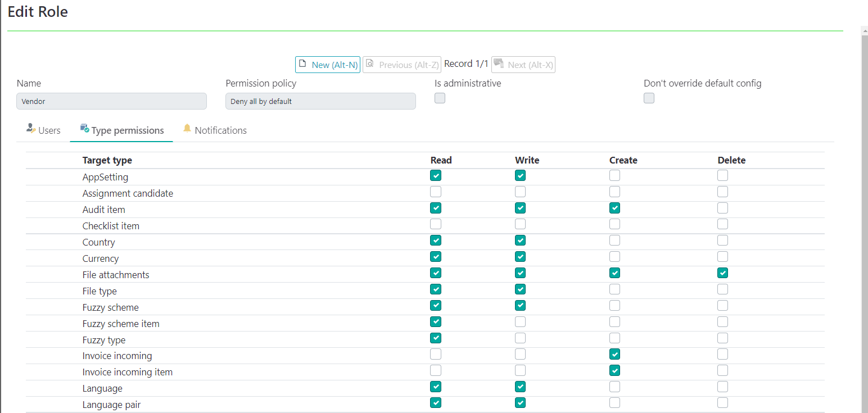Uncheck Write permission for Language pair
The height and width of the screenshot is (413, 868).
click(521, 403)
